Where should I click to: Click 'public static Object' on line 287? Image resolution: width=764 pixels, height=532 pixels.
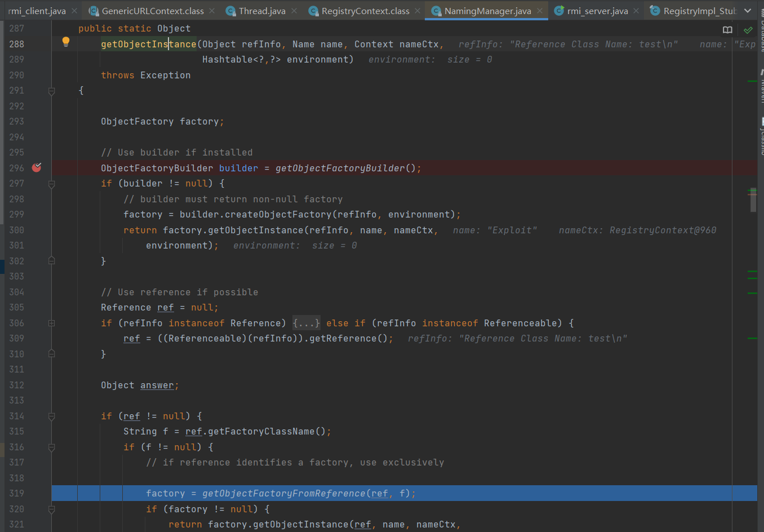point(135,28)
